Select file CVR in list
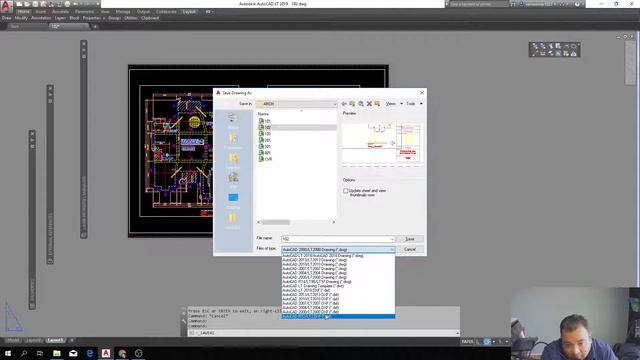This screenshot has width=640, height=360. click(x=265, y=159)
